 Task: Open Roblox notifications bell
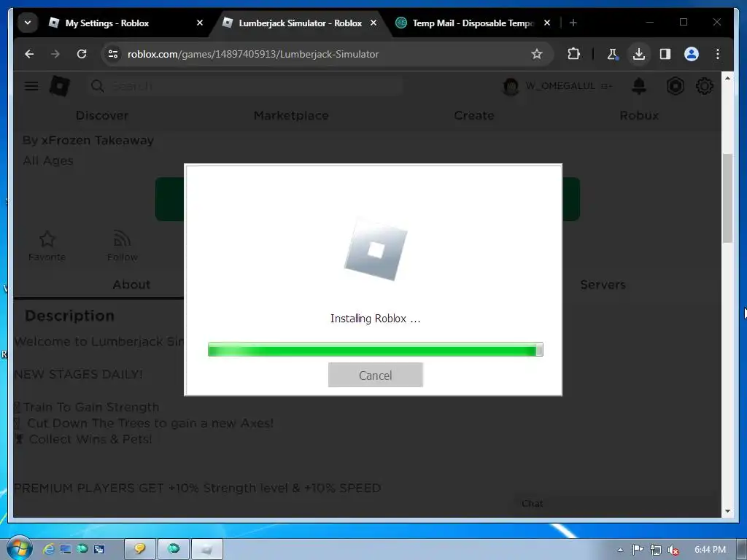click(x=639, y=86)
